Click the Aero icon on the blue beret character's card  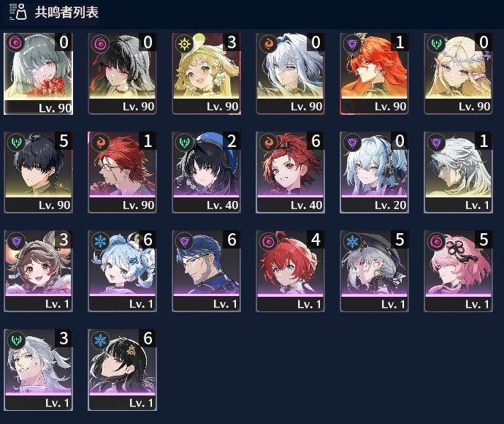pos(184,143)
